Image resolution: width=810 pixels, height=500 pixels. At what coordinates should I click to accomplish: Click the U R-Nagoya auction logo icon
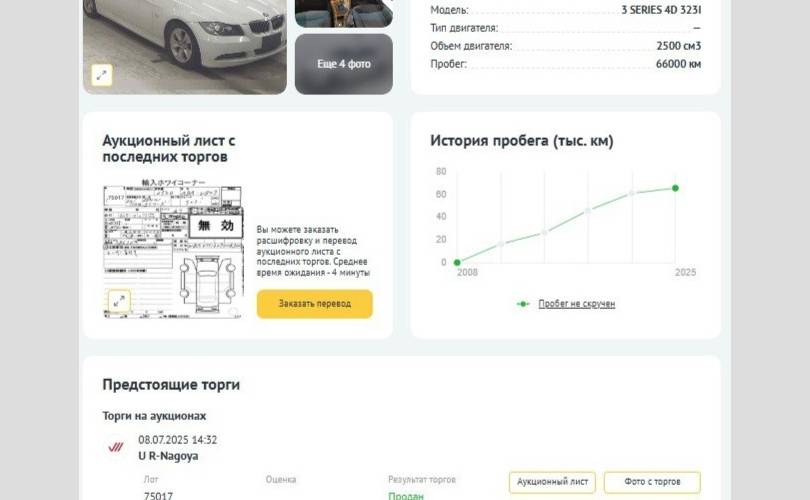pos(116,447)
